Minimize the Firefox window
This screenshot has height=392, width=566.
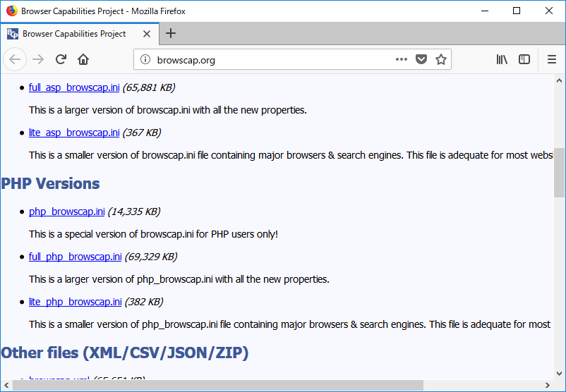click(x=485, y=11)
